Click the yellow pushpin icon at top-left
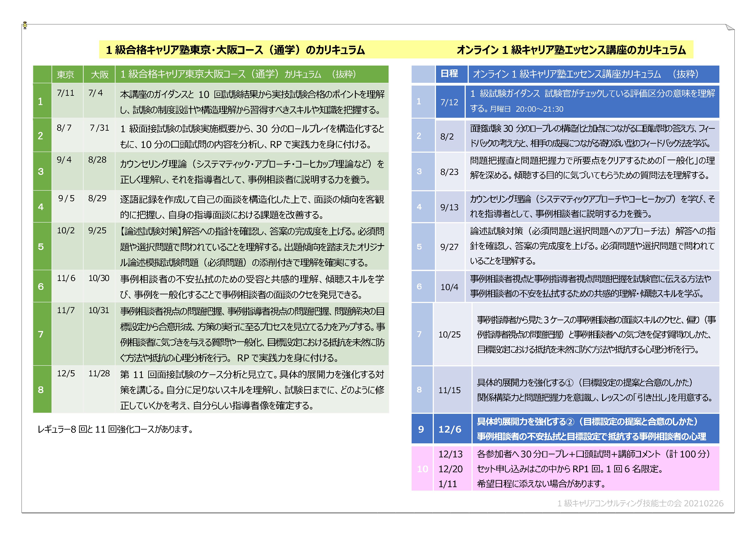Image resolution: width=756 pixels, height=535 pixels. tap(25, 25)
